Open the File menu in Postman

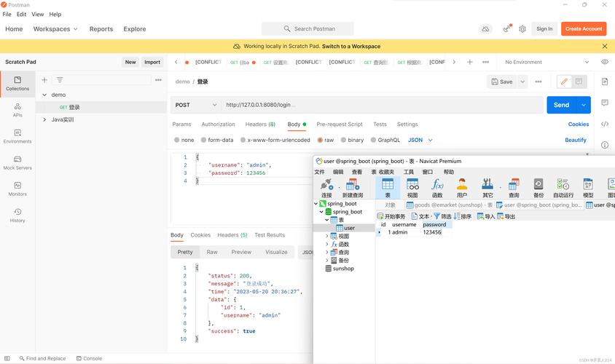click(7, 14)
